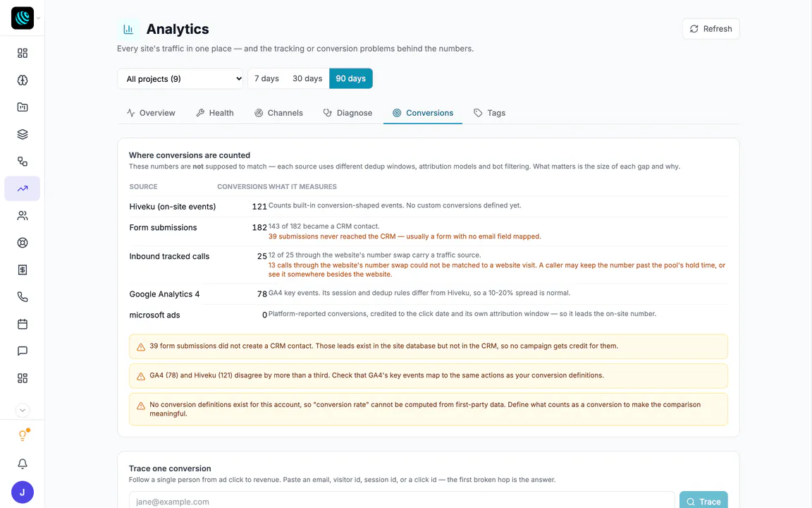Open the apps grid icon above the expand chevron
The width and height of the screenshot is (812, 508).
23,378
